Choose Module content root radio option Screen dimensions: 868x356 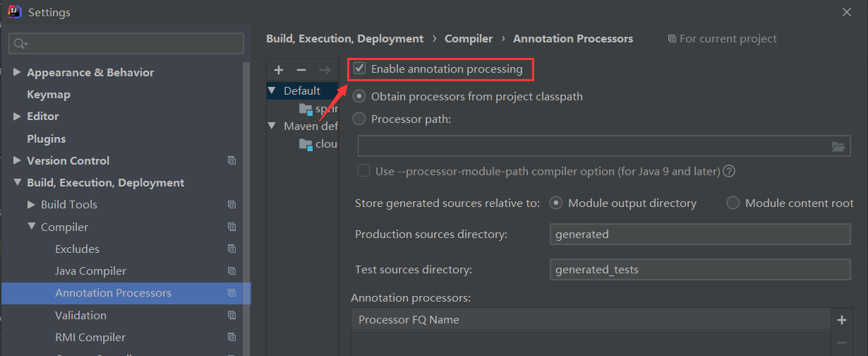tap(733, 203)
